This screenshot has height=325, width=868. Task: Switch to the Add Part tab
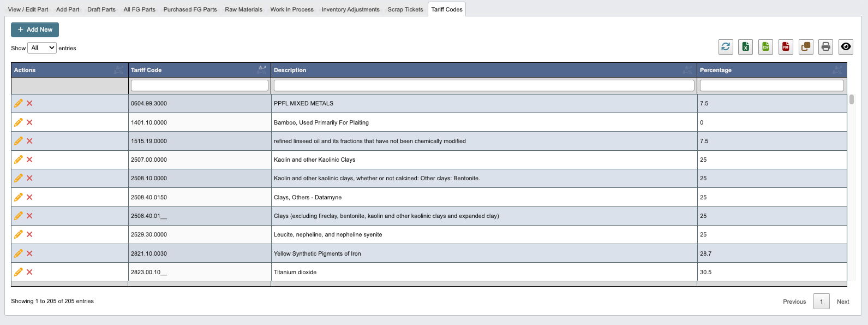(68, 9)
